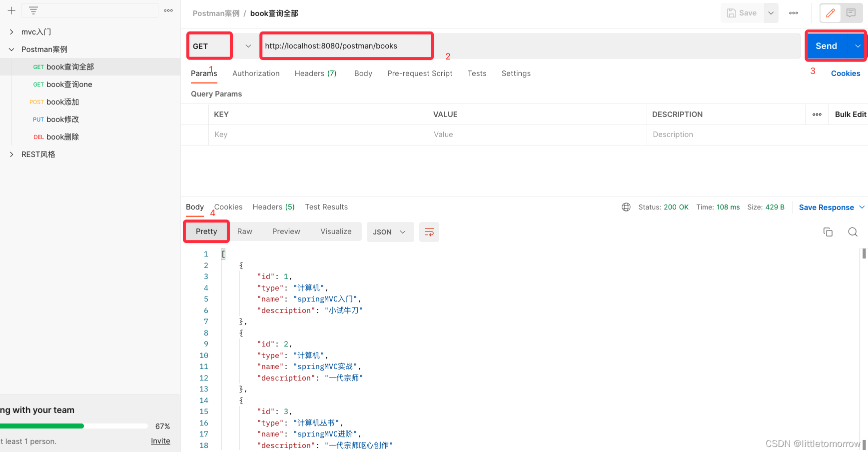Click Save Response
This screenshot has height=452, width=868.
[827, 207]
